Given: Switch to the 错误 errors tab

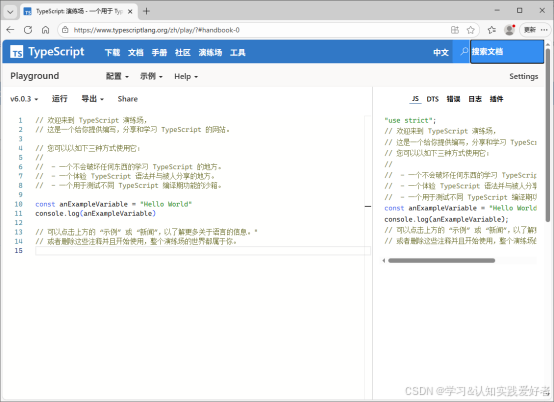Looking at the screenshot, I should (453, 99).
